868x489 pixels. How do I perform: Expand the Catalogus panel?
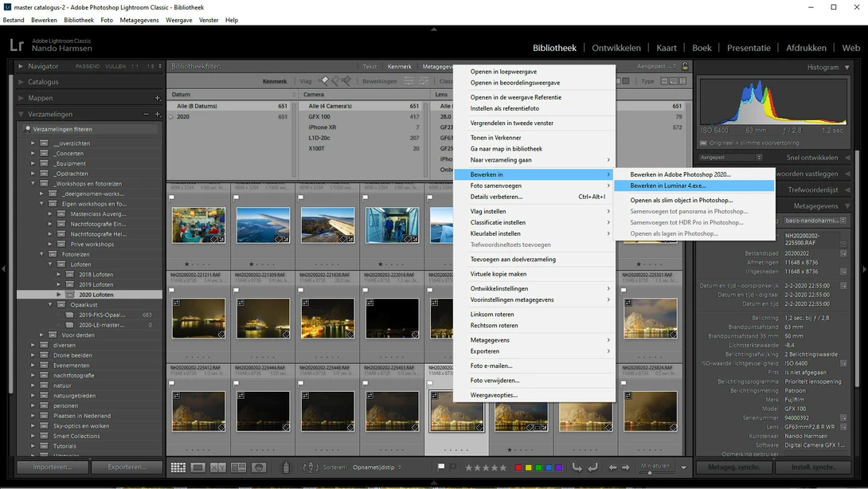[21, 82]
